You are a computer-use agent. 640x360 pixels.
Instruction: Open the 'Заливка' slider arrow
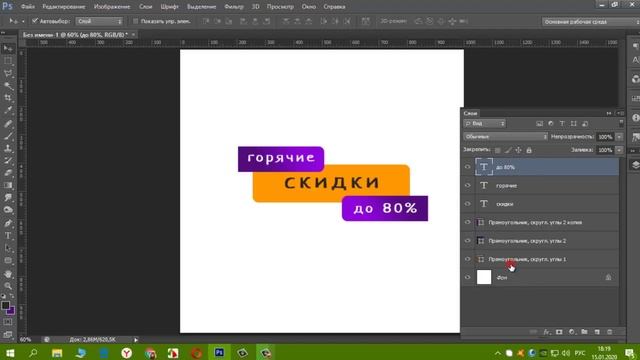click(619, 150)
